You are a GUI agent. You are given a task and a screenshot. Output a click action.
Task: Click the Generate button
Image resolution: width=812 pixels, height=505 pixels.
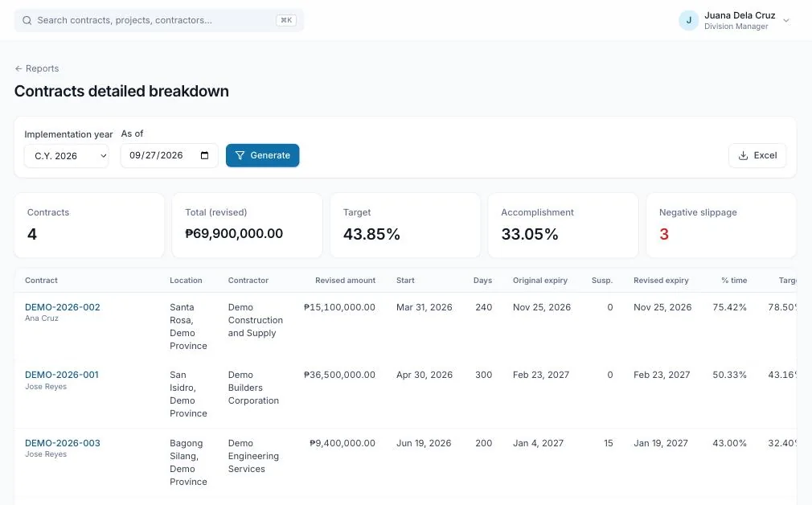pos(263,155)
